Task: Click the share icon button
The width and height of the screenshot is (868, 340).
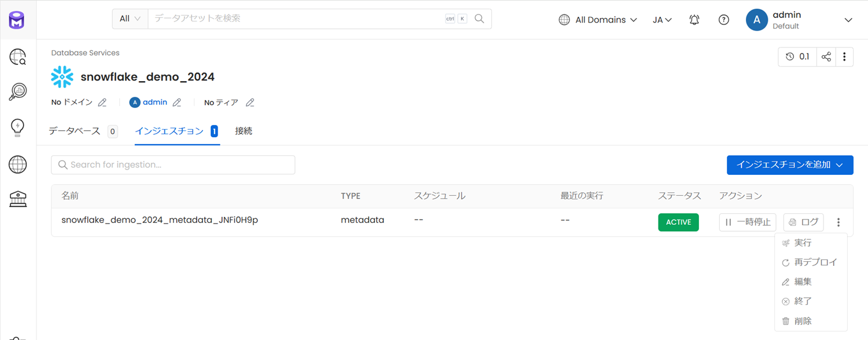Action: (826, 57)
